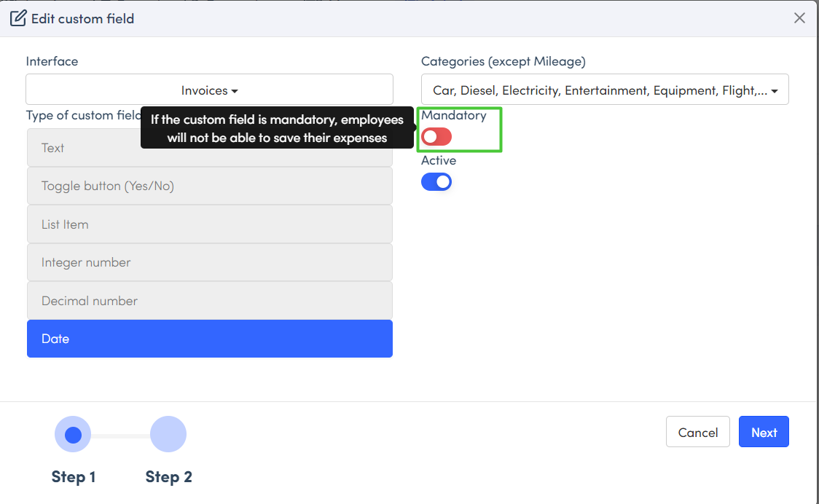Click the Step 1 circle indicator

[73, 435]
